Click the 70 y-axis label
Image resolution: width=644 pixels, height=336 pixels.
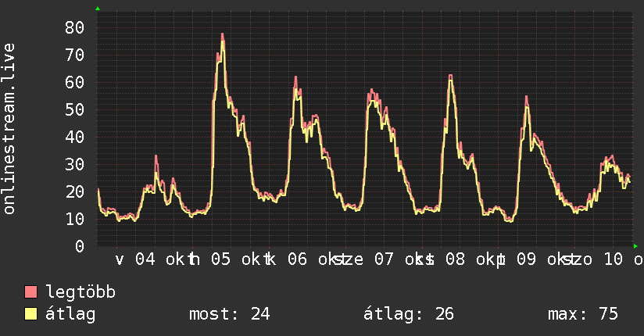[74, 55]
